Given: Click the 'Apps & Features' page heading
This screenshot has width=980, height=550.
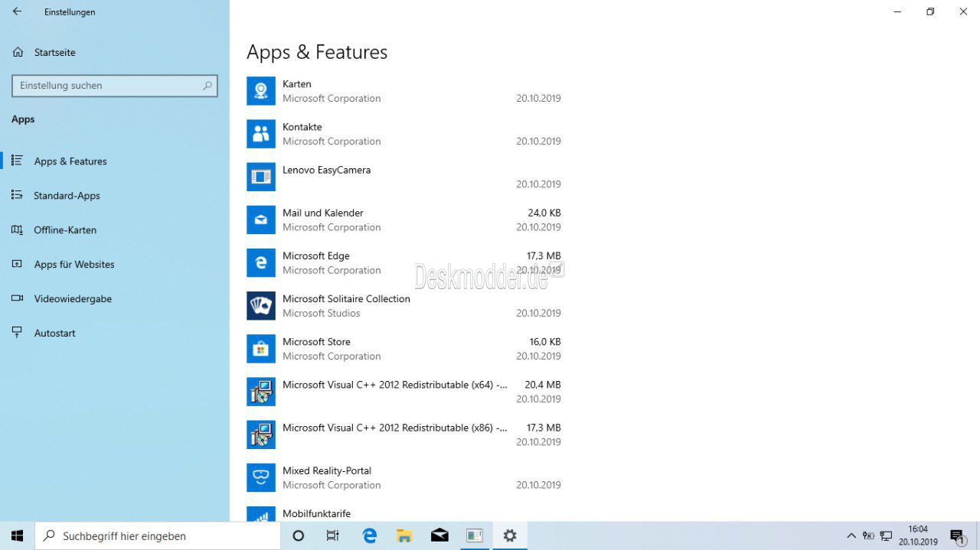Looking at the screenshot, I should coord(317,52).
